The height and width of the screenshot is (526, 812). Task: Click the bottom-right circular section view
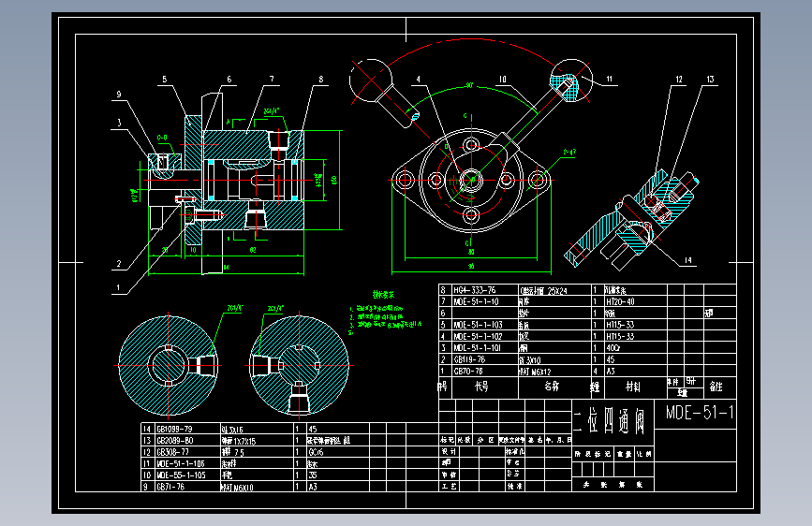[x=299, y=366]
